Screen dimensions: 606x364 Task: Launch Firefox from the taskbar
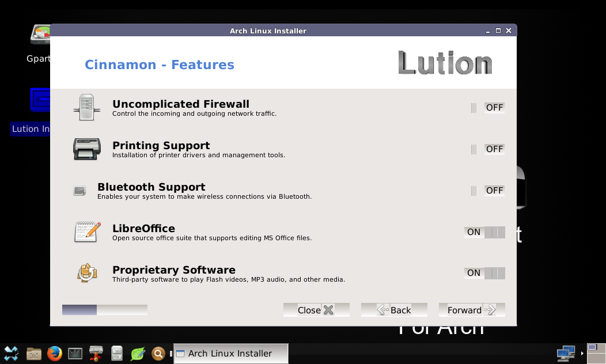[x=55, y=353]
